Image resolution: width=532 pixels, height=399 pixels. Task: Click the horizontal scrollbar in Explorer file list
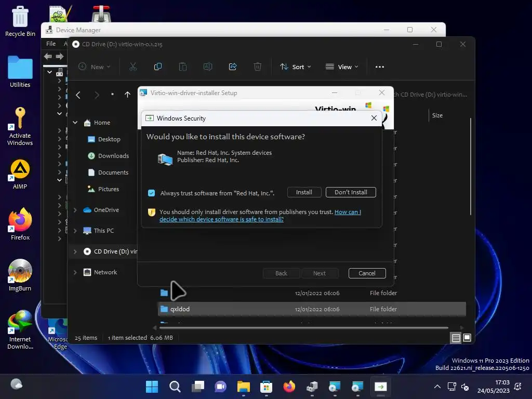pyautogui.click(x=303, y=328)
